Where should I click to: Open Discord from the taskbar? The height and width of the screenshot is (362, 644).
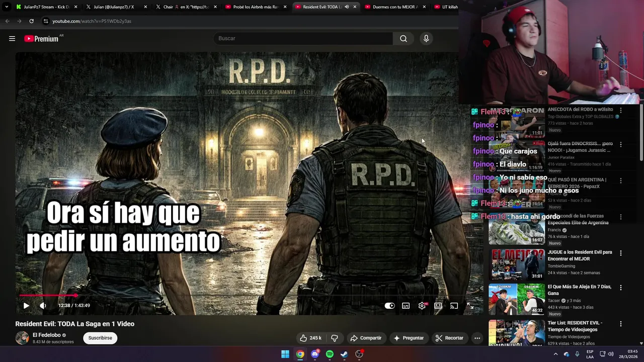315,354
